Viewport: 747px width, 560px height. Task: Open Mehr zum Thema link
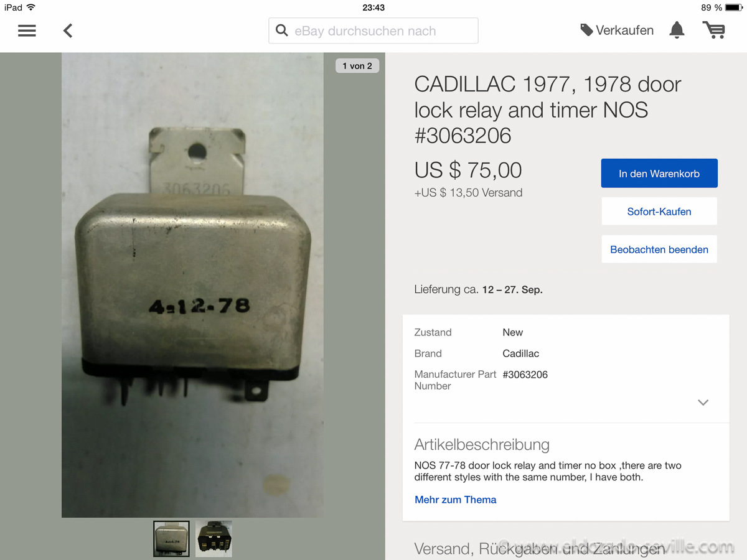click(456, 500)
